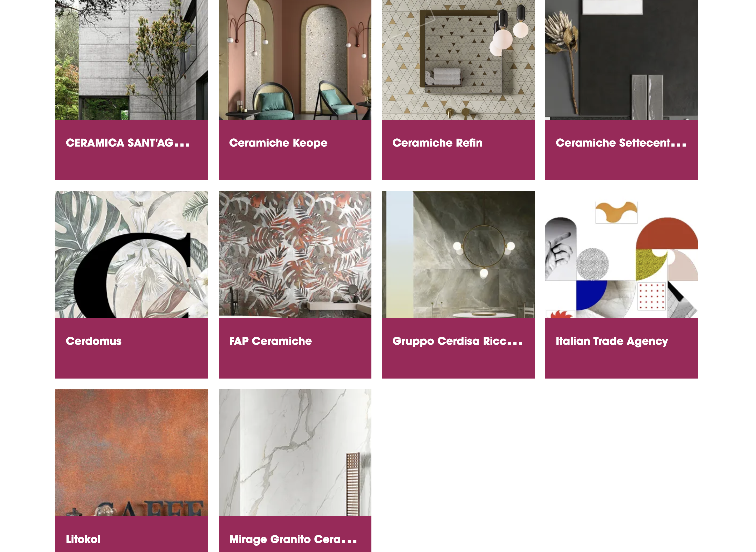This screenshot has width=756, height=552.
Task: Click the concrete building facade image
Action: (x=131, y=60)
